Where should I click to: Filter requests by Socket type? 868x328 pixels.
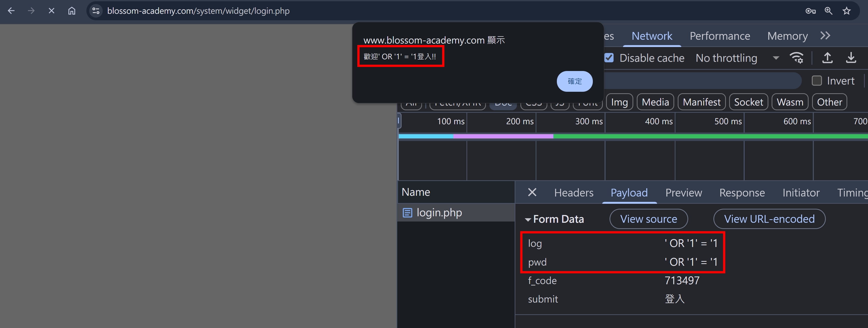tap(748, 102)
